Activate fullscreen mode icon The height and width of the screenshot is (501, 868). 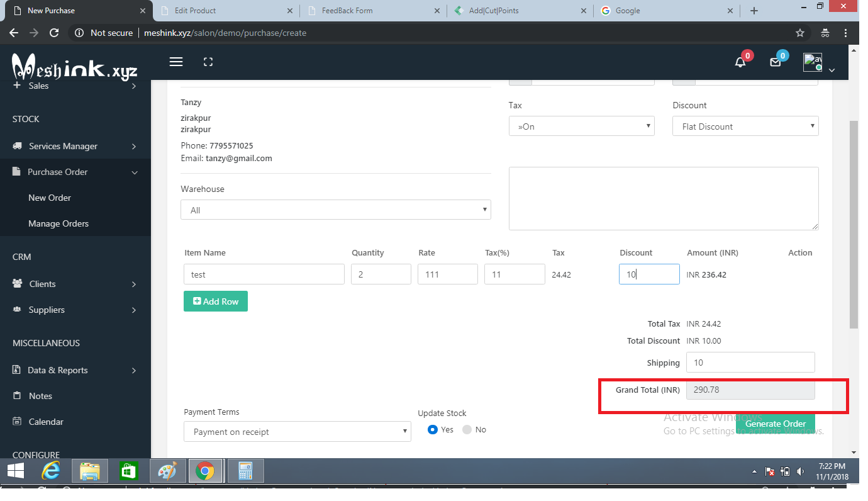coord(208,62)
